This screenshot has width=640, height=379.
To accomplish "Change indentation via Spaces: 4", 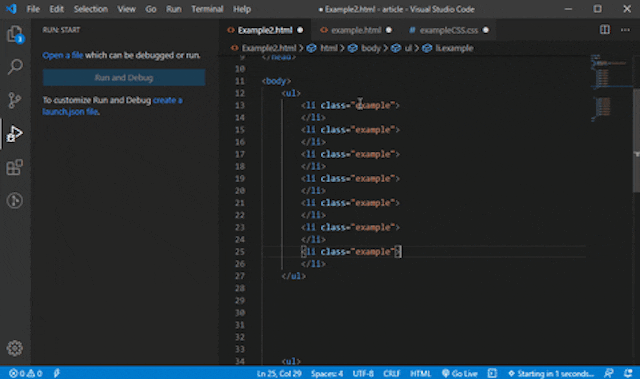I will [x=327, y=373].
